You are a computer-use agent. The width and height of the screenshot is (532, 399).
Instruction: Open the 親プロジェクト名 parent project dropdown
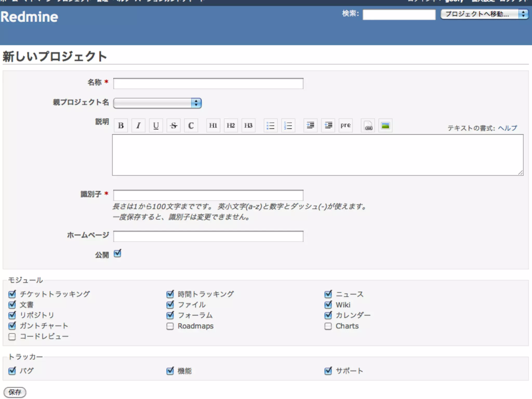click(157, 103)
